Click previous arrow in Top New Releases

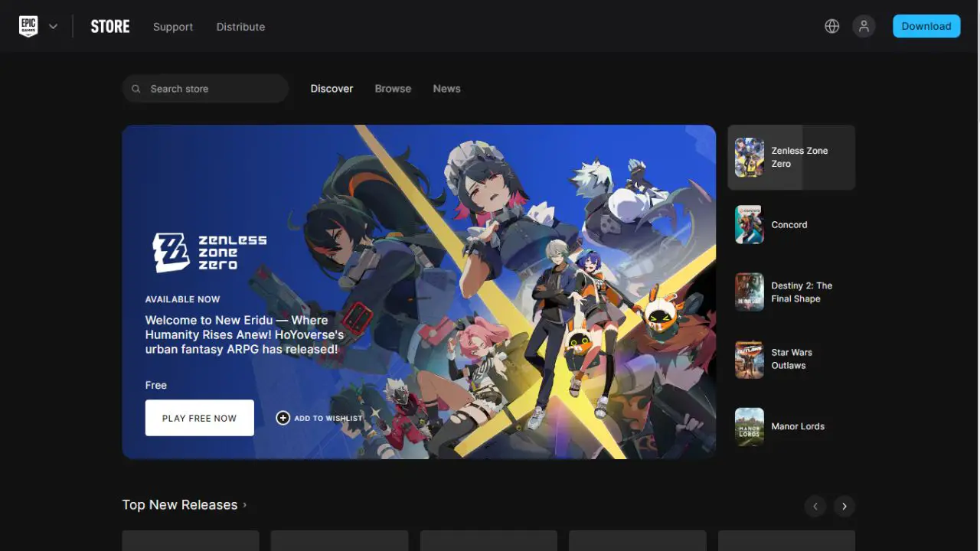point(815,506)
